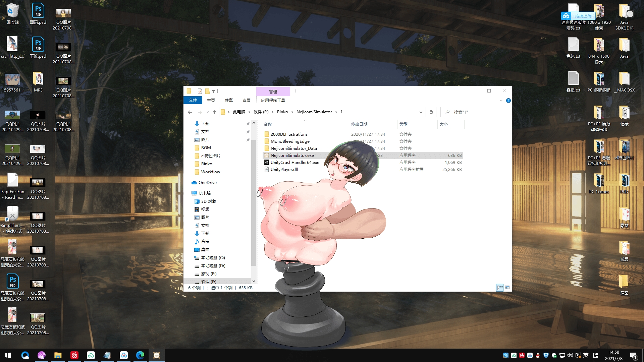Open _MACOSX folder on desktop
The height and width of the screenshot is (362, 644).
pos(624,82)
